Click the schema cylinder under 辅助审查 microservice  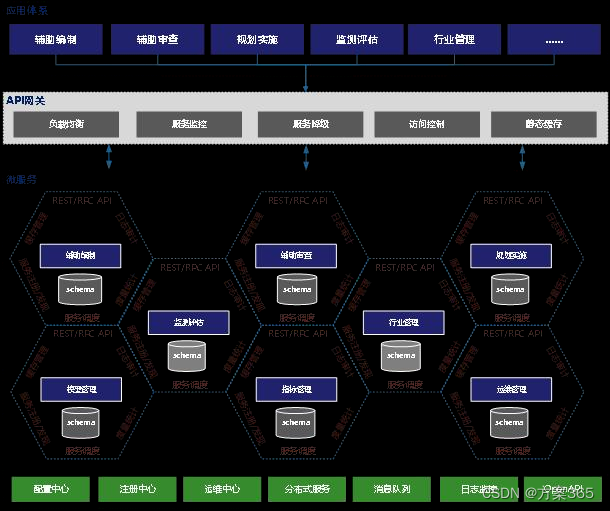pos(297,289)
